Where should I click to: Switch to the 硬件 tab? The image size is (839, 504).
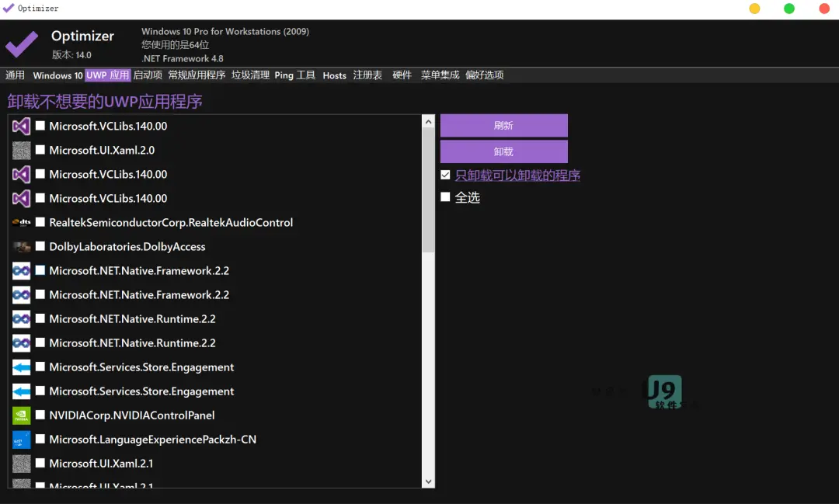point(402,75)
